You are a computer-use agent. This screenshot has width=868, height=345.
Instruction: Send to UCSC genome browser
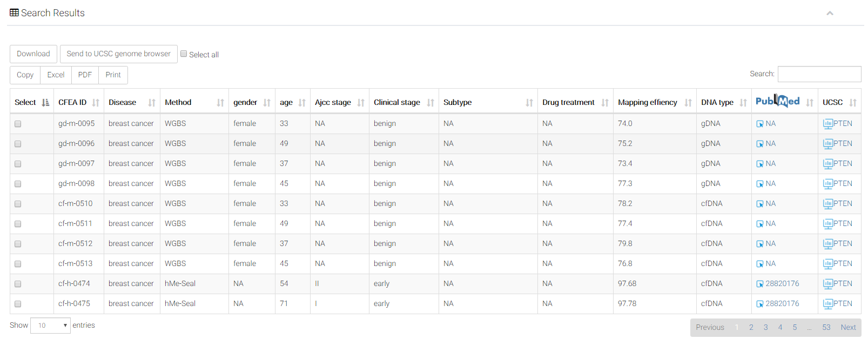point(118,54)
